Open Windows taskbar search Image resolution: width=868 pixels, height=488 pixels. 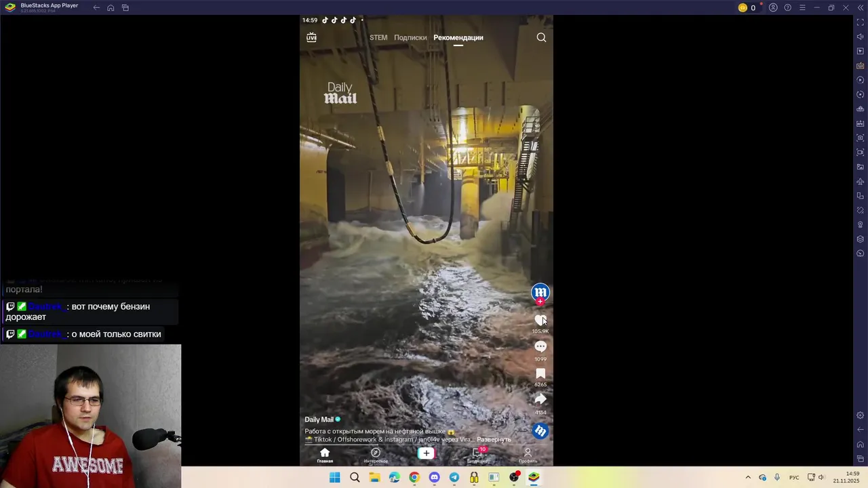(x=355, y=477)
